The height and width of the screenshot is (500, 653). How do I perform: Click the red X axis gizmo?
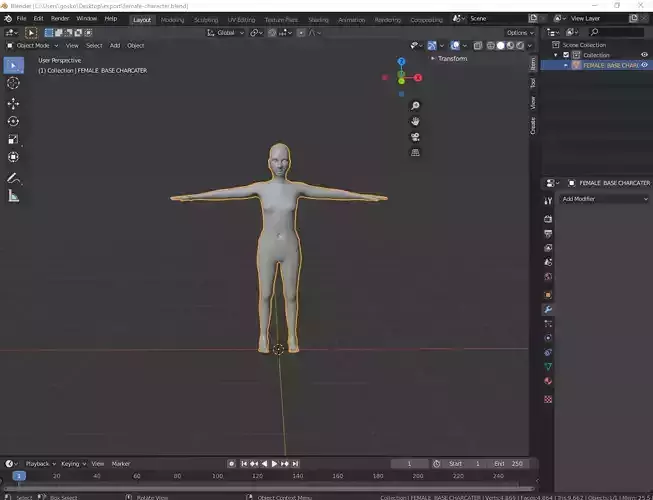418,78
